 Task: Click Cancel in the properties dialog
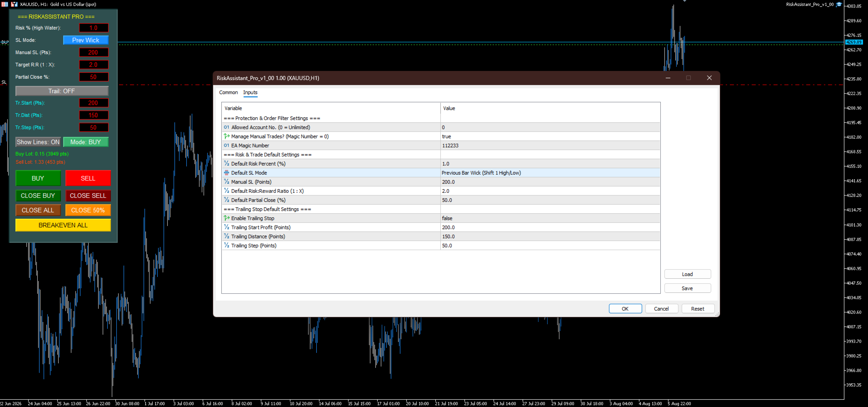661,309
